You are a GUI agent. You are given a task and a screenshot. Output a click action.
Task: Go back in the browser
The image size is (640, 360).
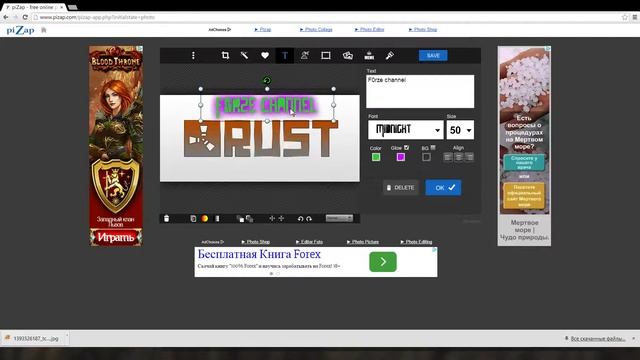pyautogui.click(x=6, y=17)
